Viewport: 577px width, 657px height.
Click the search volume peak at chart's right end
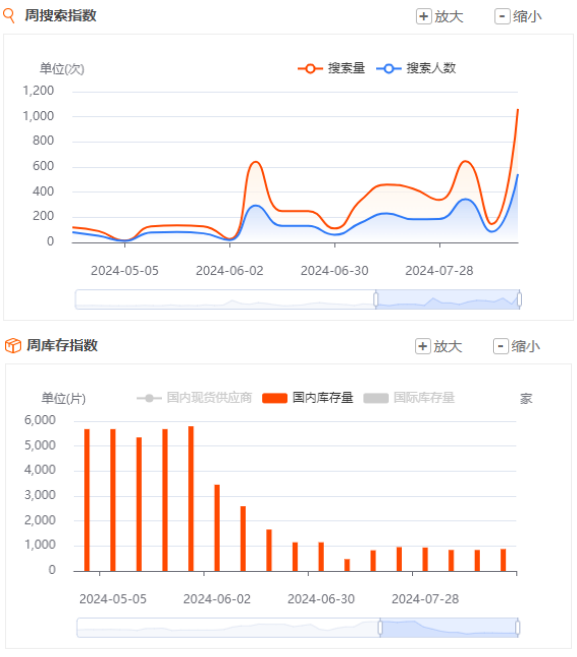click(x=517, y=110)
